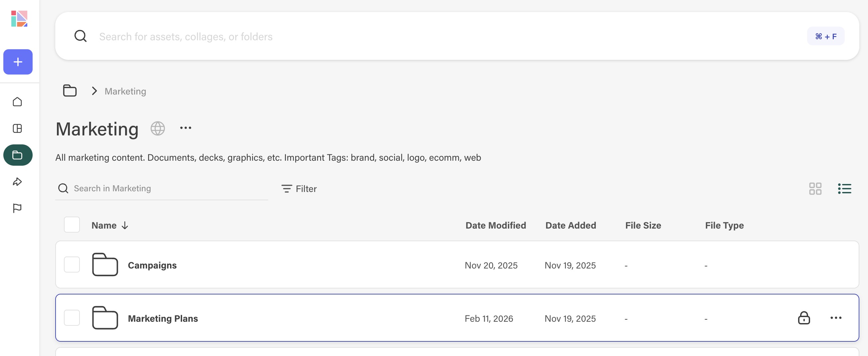Click the globe visibility icon next to the Marketing title
The height and width of the screenshot is (356, 868).
[158, 128]
